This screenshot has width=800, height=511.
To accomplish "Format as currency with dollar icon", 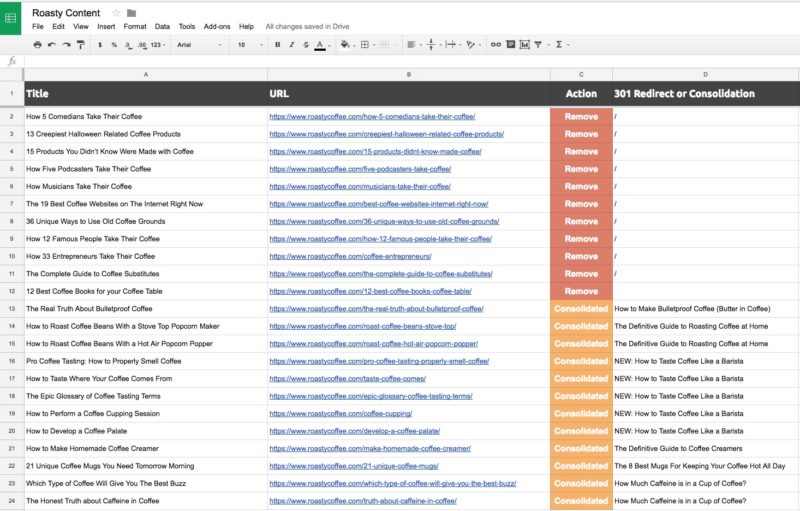I will tap(100, 45).
